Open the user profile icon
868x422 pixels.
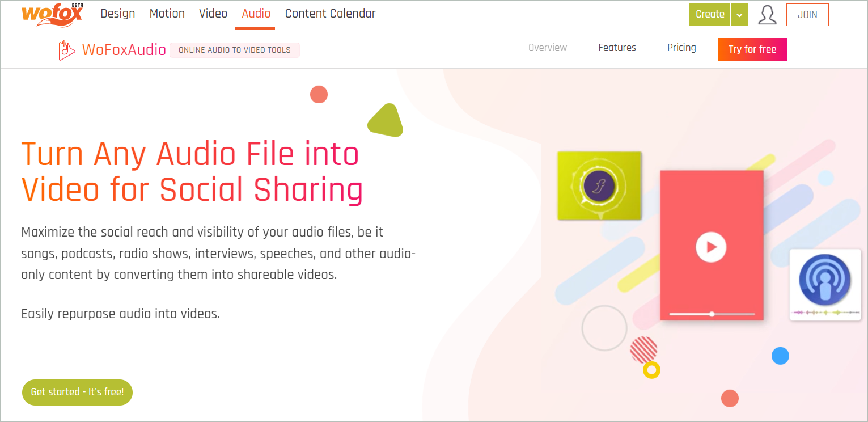tap(767, 15)
